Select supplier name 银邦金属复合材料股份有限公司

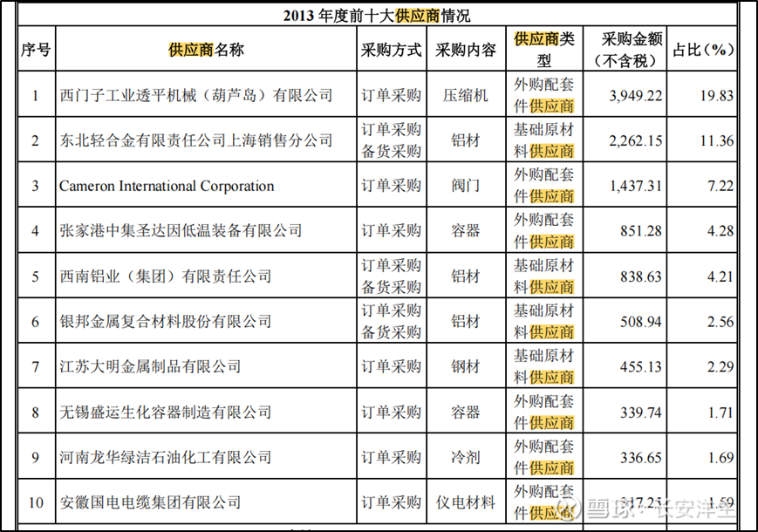point(166,321)
